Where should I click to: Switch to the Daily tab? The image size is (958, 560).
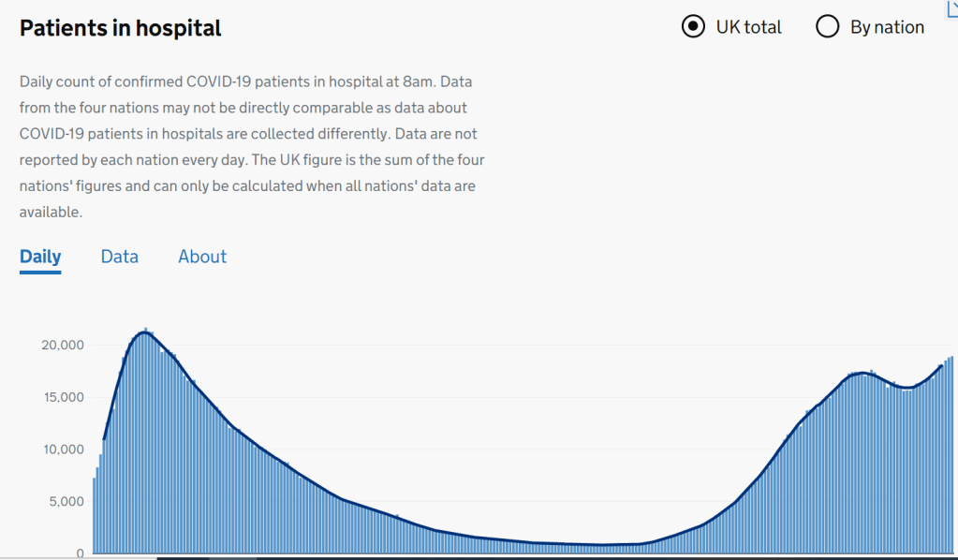(x=40, y=257)
